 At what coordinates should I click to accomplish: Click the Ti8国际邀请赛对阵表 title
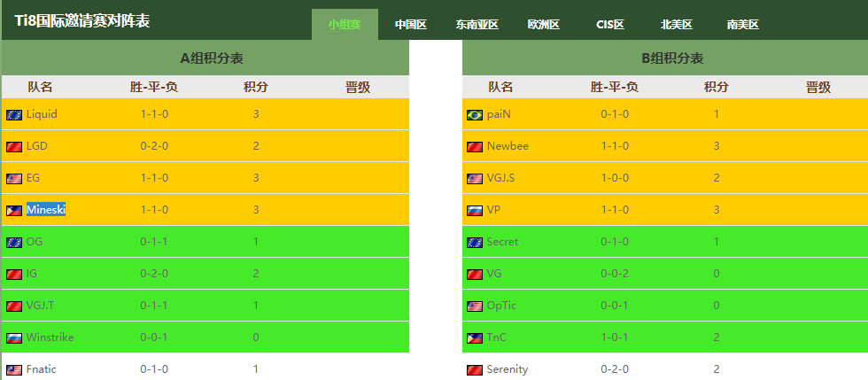pyautogui.click(x=81, y=20)
